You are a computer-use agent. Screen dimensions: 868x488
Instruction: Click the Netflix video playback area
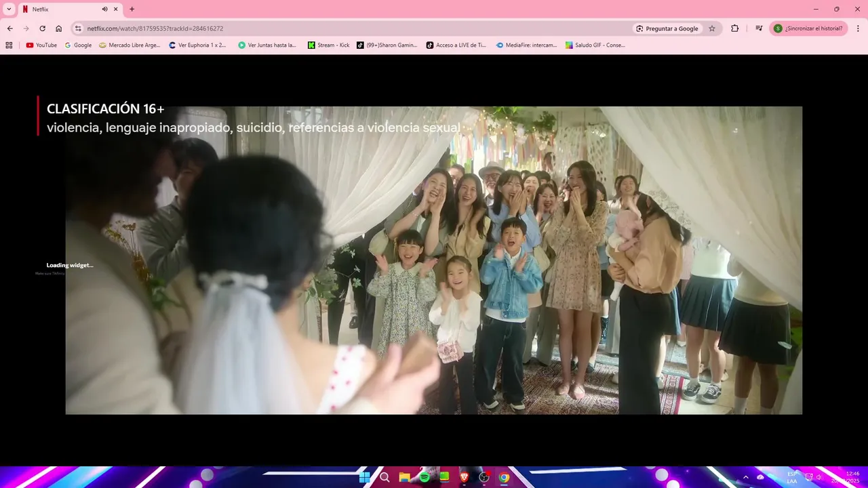[x=434, y=260]
